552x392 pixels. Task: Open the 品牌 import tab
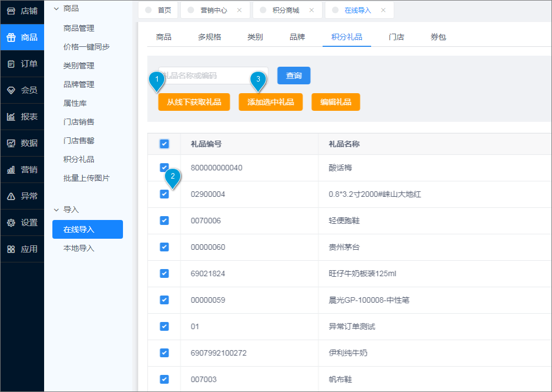pyautogui.click(x=297, y=37)
